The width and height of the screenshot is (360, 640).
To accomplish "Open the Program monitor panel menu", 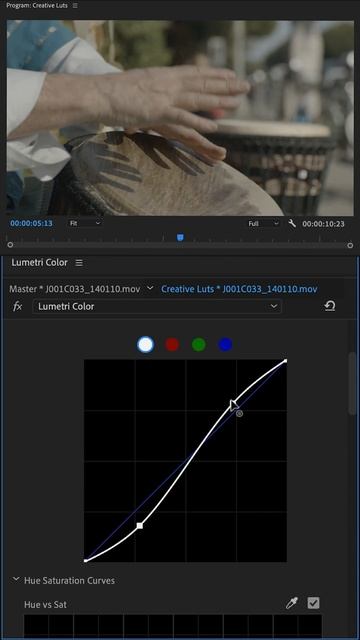I will (75, 6).
